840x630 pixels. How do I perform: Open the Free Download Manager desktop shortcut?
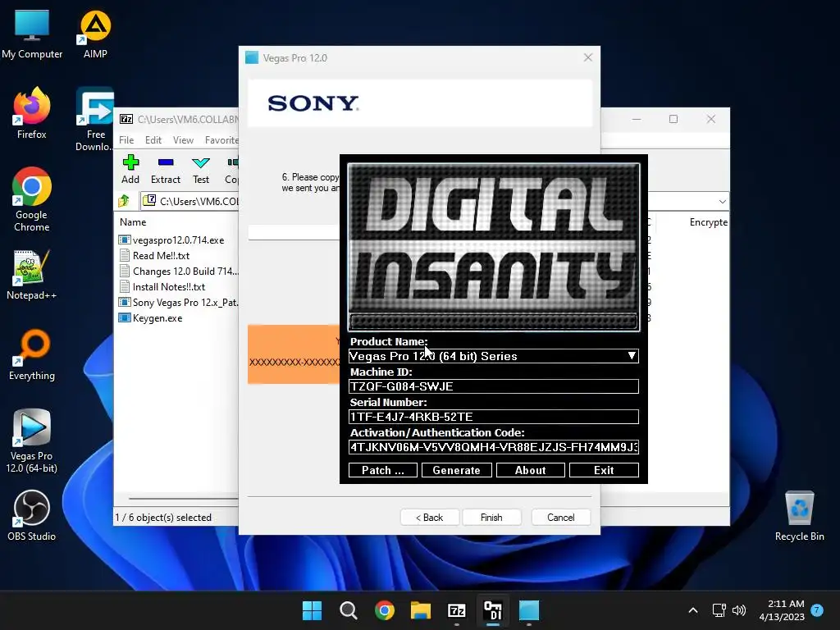pyautogui.click(x=95, y=119)
